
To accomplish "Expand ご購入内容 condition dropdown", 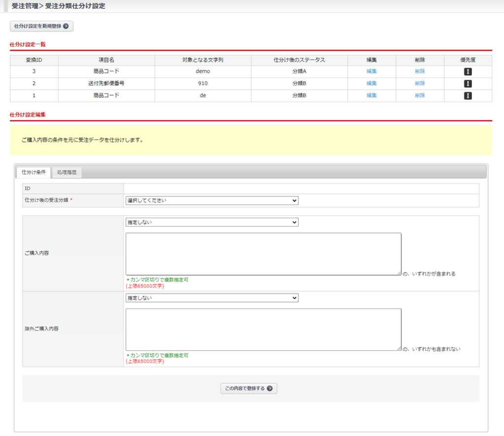I will 212,222.
